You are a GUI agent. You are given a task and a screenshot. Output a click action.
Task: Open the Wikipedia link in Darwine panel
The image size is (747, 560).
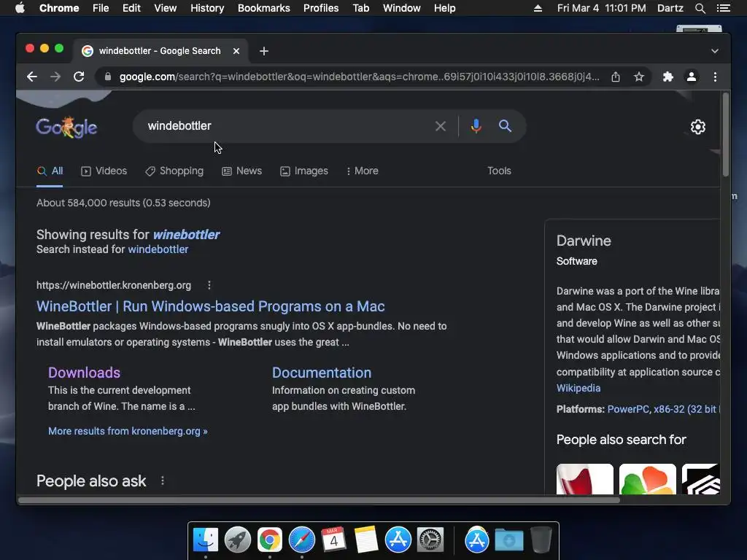coord(578,388)
